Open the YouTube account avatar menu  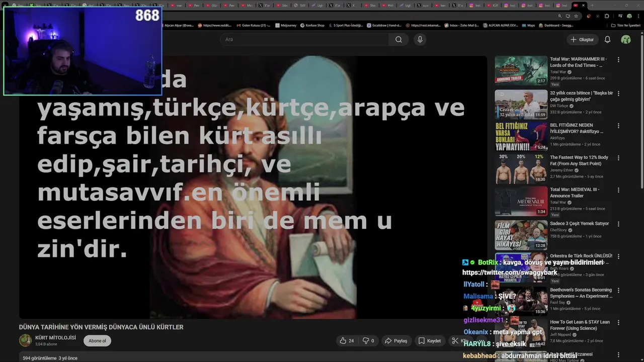[x=626, y=39]
